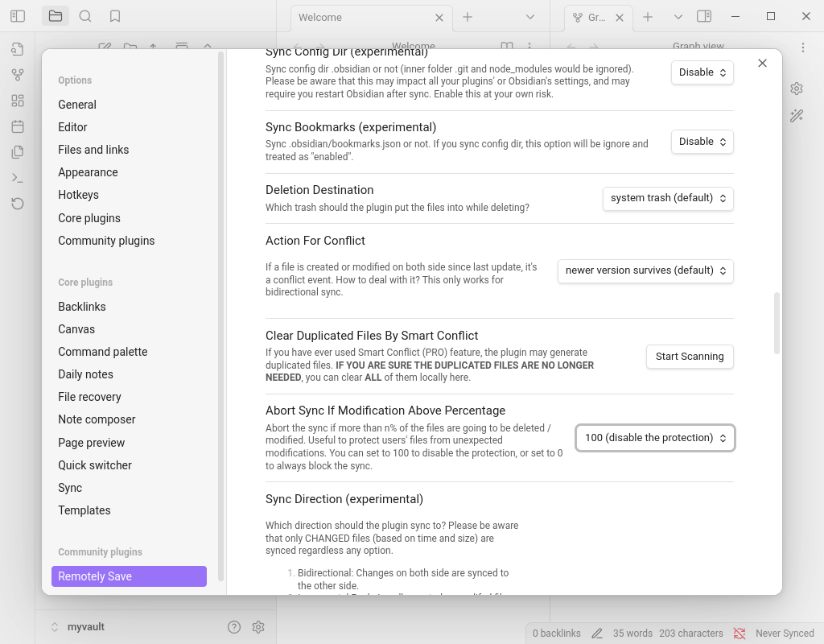Click the settings content scrollbar

point(777,322)
